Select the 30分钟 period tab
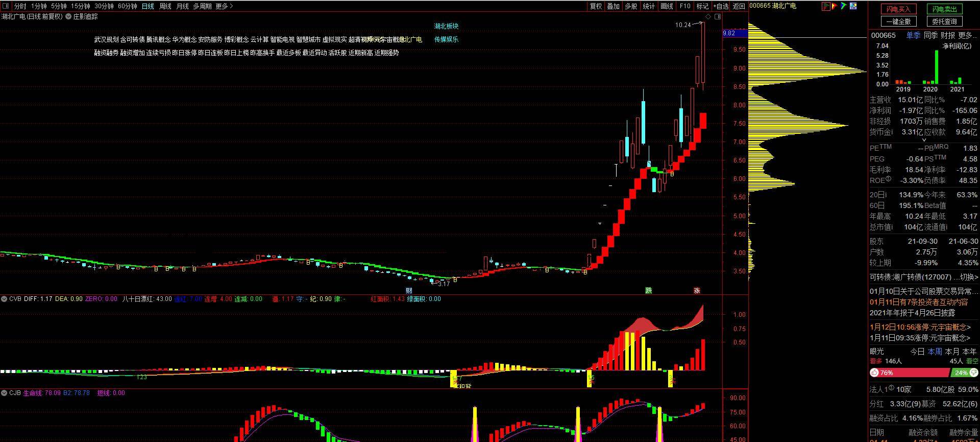 (x=104, y=6)
